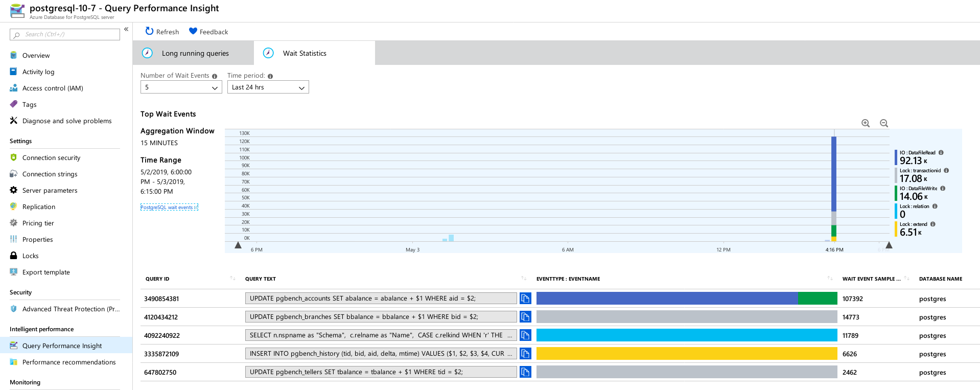Copy query text for pgbench_branches UPDATE
This screenshot has height=390, width=980.
pyautogui.click(x=525, y=316)
